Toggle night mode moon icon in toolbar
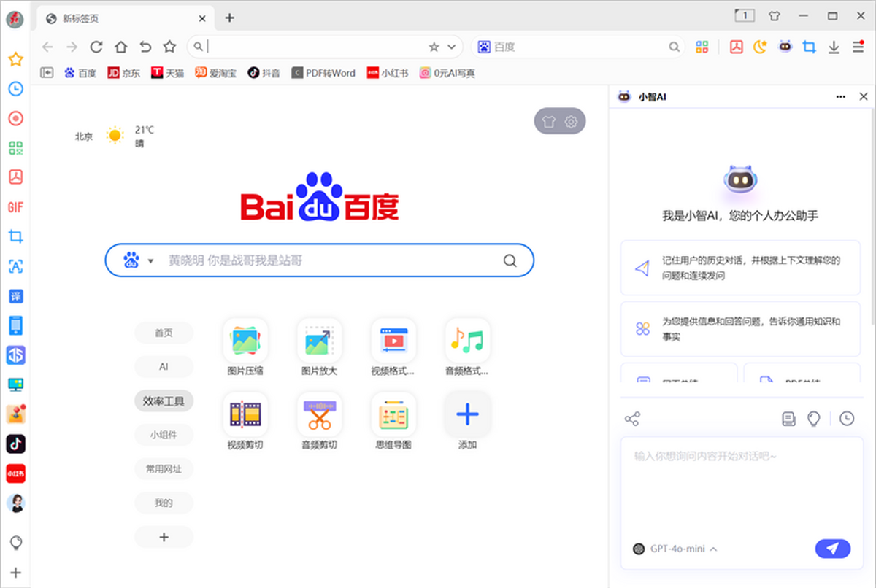 [760, 47]
